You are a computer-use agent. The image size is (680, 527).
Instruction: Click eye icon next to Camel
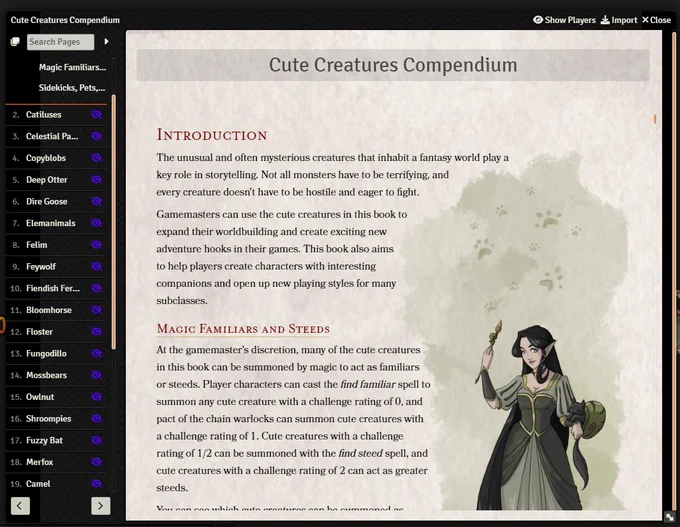(96, 484)
